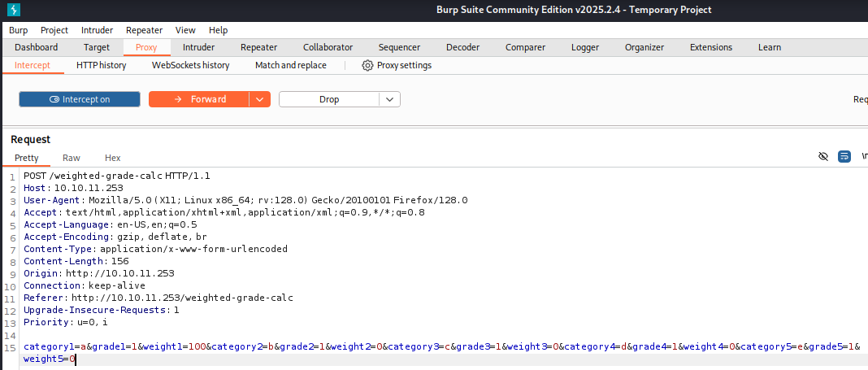Drop the intercepted request
This screenshot has width=868, height=370.
[329, 99]
